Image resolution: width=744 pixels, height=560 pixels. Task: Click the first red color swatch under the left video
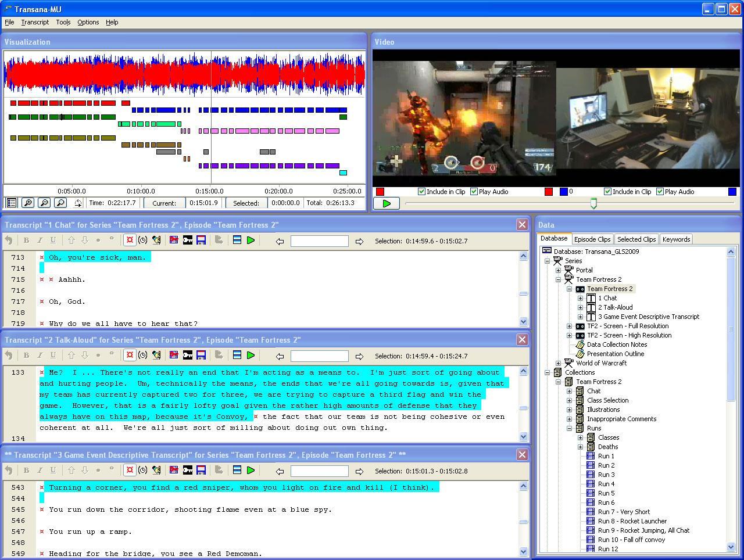[x=380, y=192]
